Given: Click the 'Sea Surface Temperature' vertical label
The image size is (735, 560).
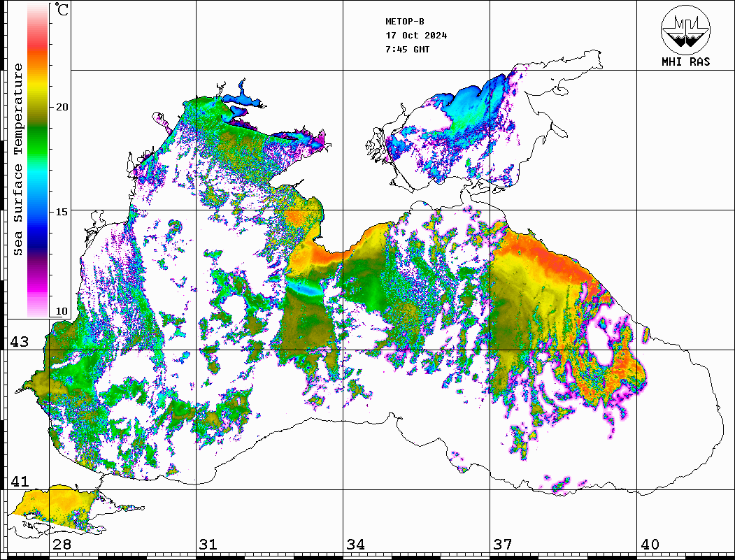Looking at the screenshot, I should [17, 159].
